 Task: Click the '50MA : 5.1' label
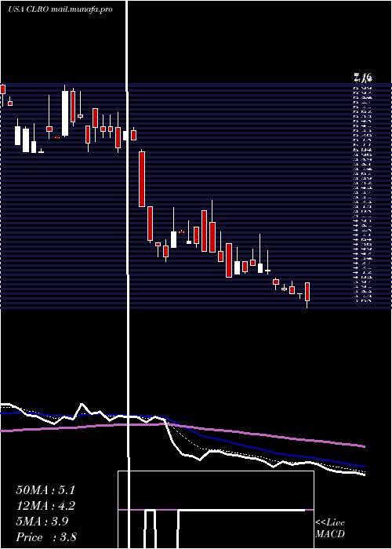click(45, 490)
